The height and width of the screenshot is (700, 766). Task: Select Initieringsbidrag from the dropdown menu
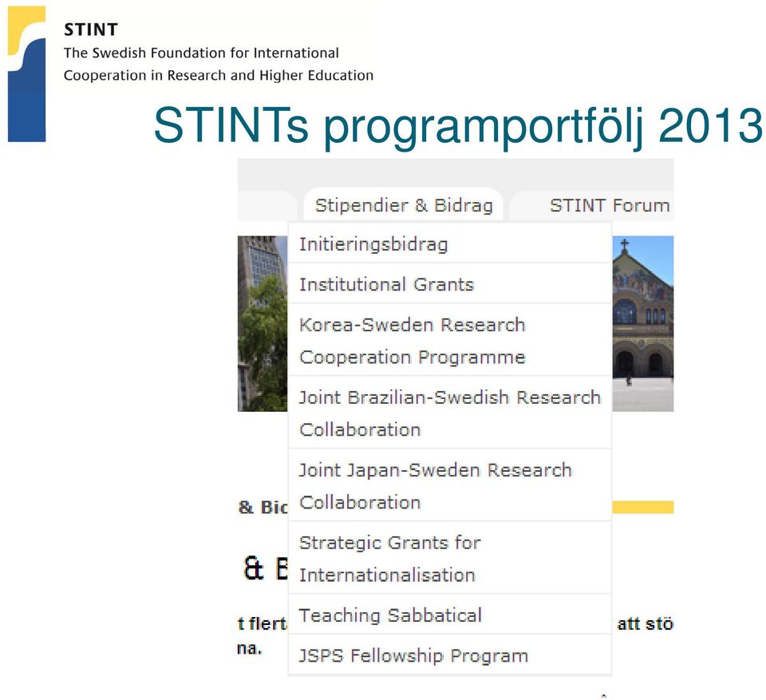(450, 244)
